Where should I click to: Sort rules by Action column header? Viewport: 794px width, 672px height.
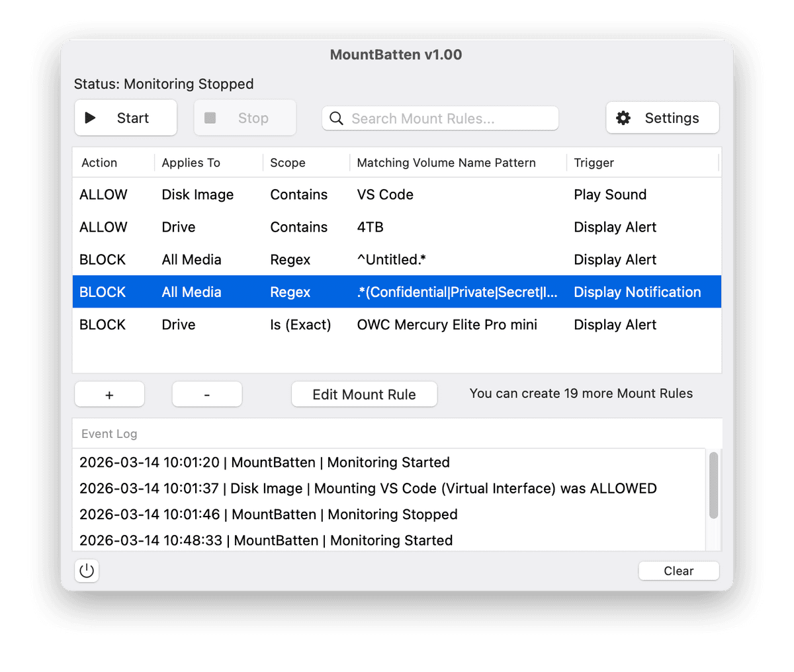(99, 163)
